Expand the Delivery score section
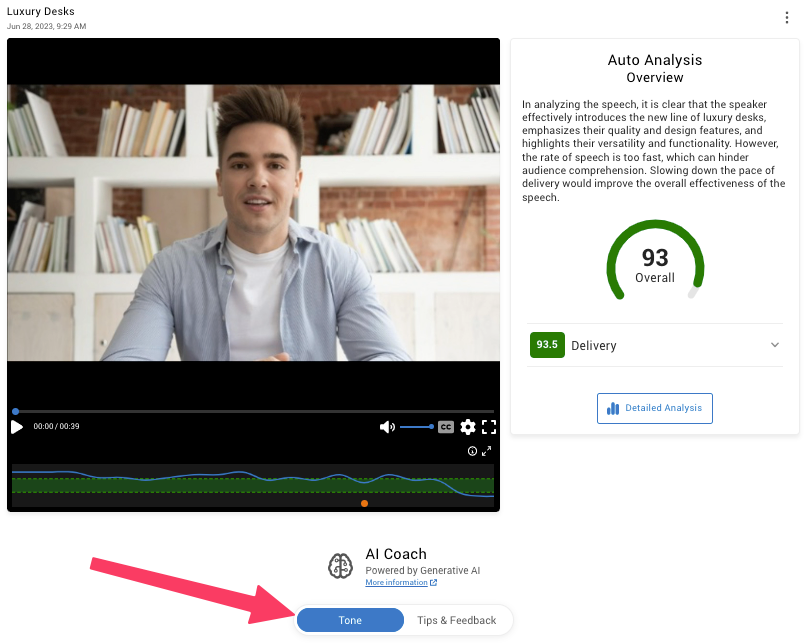The height and width of the screenshot is (644, 808). click(774, 344)
